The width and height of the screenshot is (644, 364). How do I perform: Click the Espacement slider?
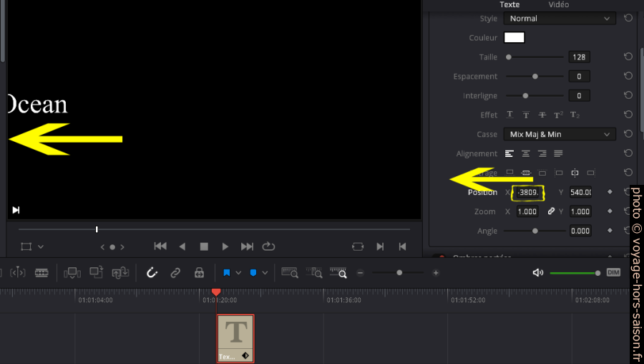(535, 76)
